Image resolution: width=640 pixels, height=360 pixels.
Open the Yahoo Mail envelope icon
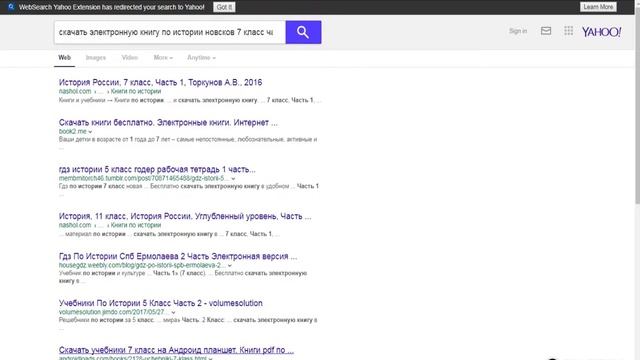click(546, 31)
